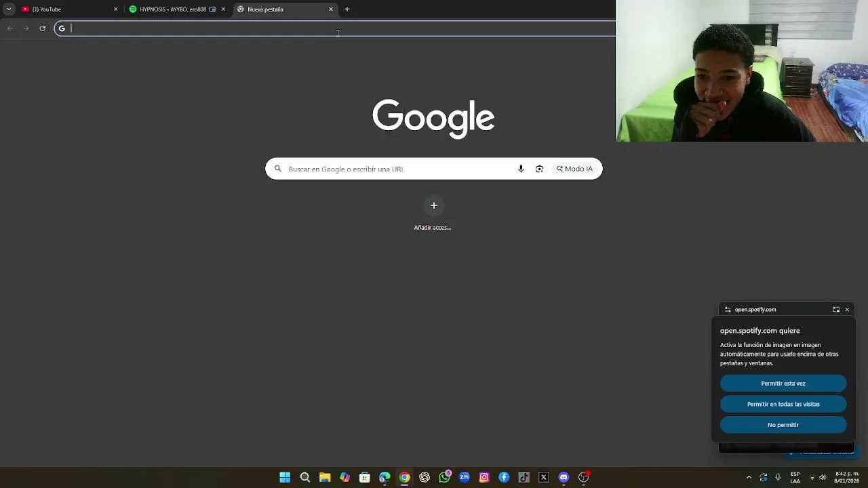Switch to Google Chrome in taskbar
The height and width of the screenshot is (488, 868).
[404, 477]
